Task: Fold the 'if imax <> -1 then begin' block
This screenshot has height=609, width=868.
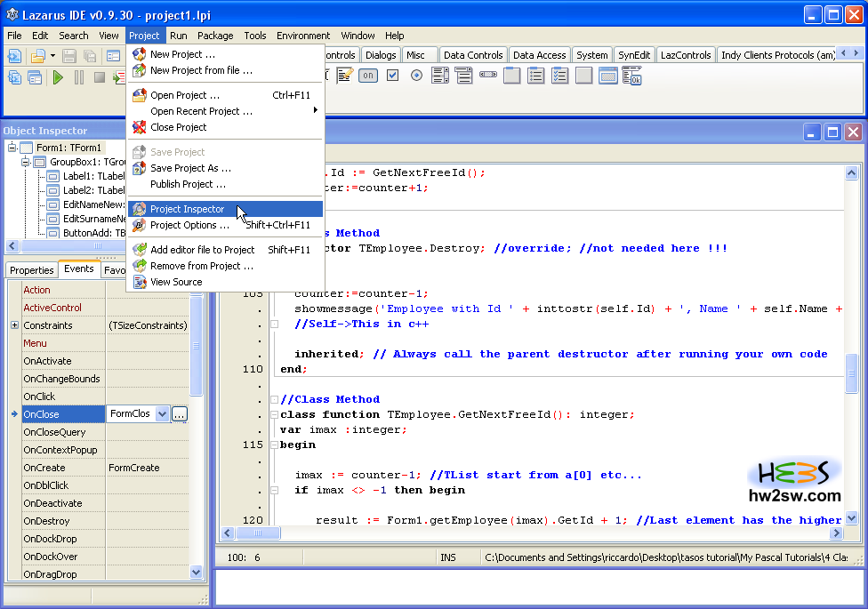Action: (274, 490)
